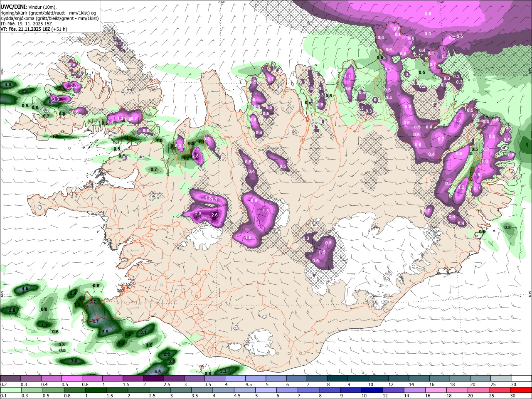This screenshot has width=532, height=399.
Task: Click the UWC/DINI title text
Action: tap(12, 7)
